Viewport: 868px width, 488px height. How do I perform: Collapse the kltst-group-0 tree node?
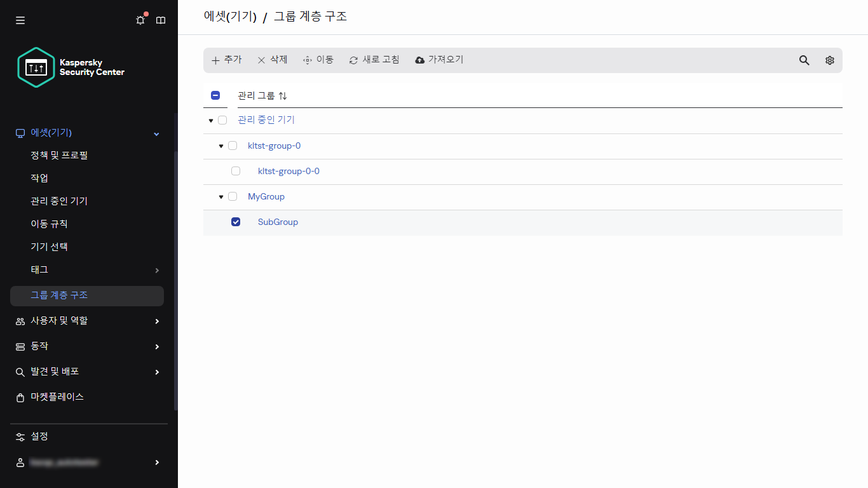(220, 146)
